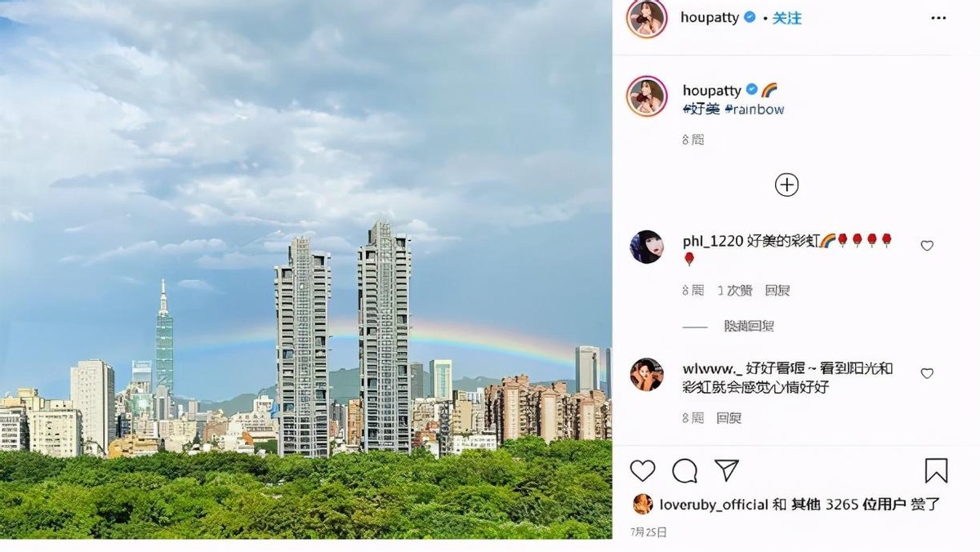Viewport: 980px width, 552px height.
Task: Open loveruby_official small avatar
Action: (643, 504)
